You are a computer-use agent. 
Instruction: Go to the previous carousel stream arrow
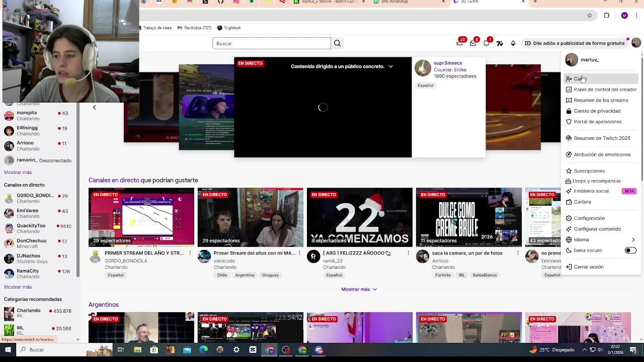pos(94,107)
